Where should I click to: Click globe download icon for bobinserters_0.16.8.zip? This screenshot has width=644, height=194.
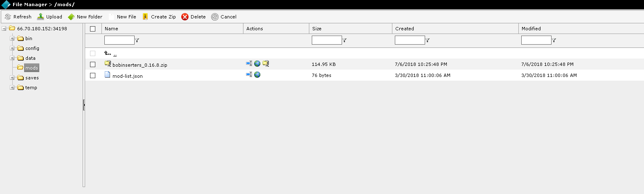pos(257,63)
